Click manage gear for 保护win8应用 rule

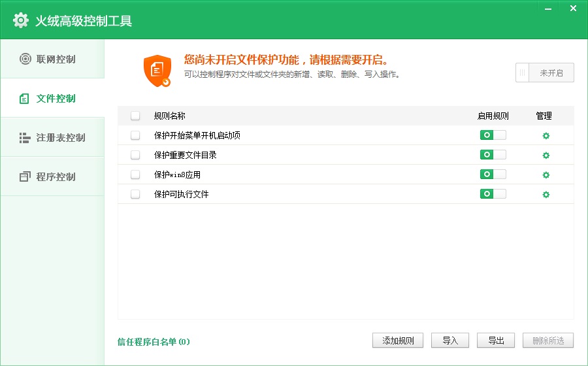[546, 175]
